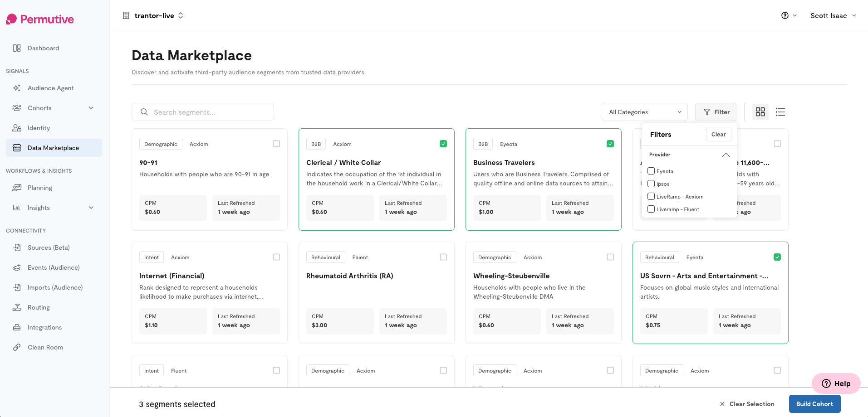This screenshot has width=868, height=417.
Task: Click the Permutive logo
Action: coord(40,19)
